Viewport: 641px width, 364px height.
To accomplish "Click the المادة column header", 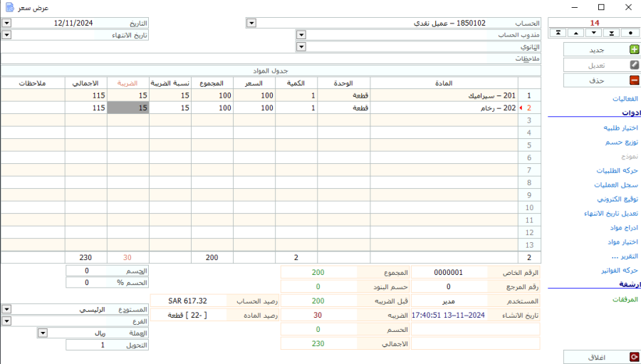I will pyautogui.click(x=444, y=83).
